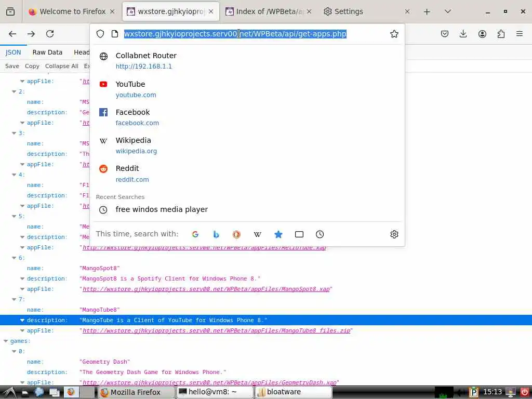Reload the current page

click(50, 34)
